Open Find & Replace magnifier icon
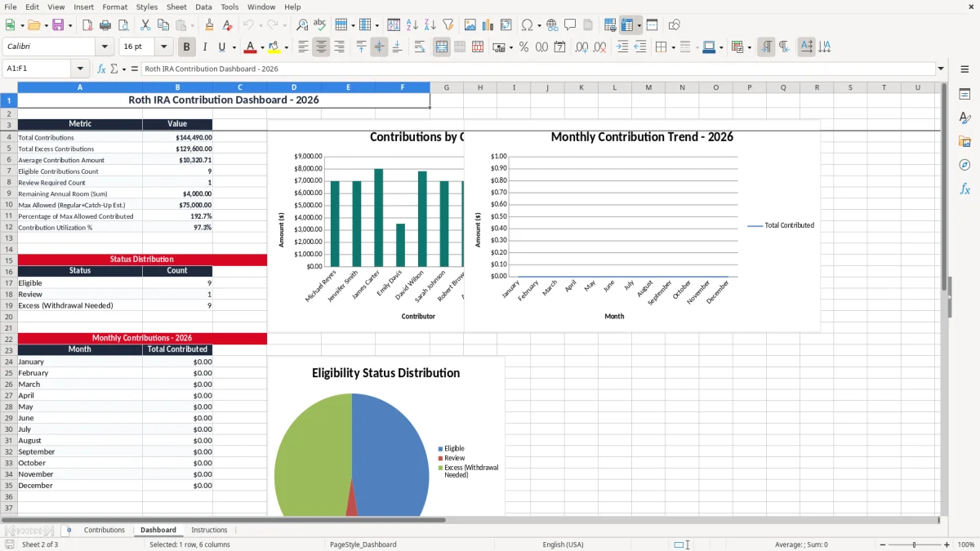The image size is (980, 551). coord(302,25)
